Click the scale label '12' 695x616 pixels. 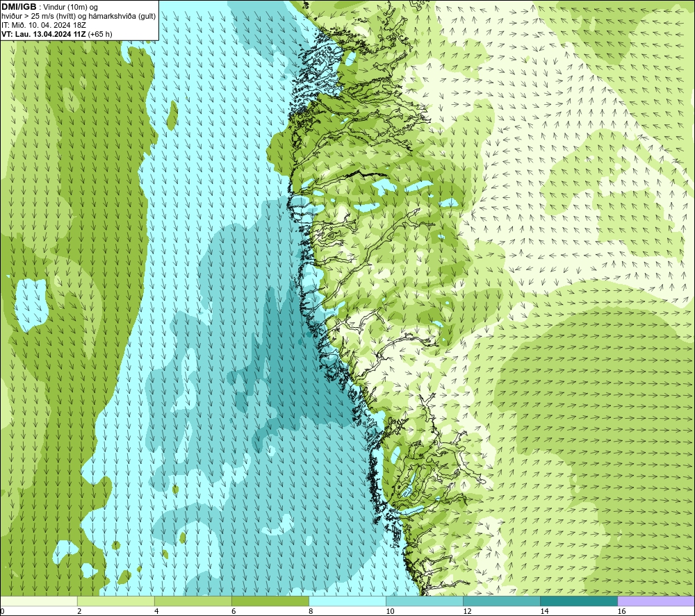[467, 611]
